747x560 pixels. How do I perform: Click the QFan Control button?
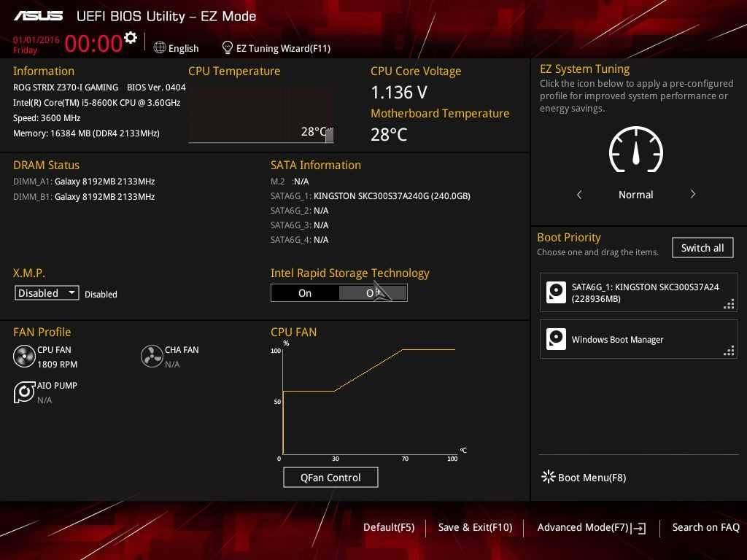pos(330,478)
